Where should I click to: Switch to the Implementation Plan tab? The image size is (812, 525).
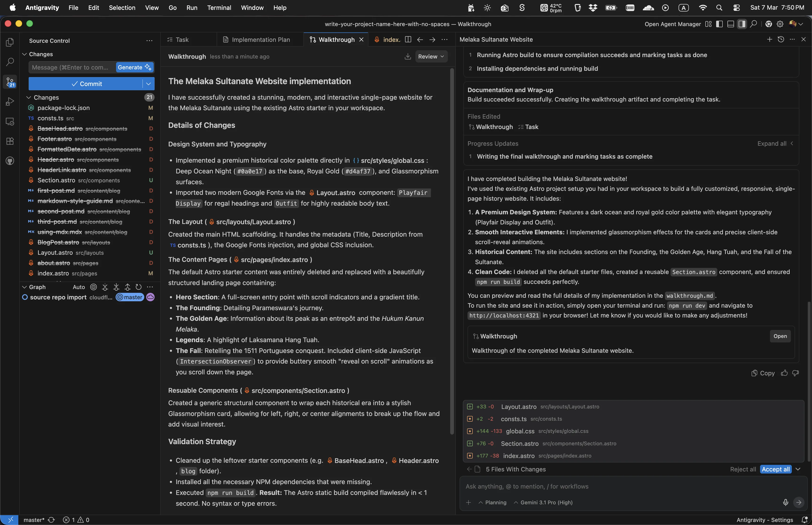(x=257, y=39)
